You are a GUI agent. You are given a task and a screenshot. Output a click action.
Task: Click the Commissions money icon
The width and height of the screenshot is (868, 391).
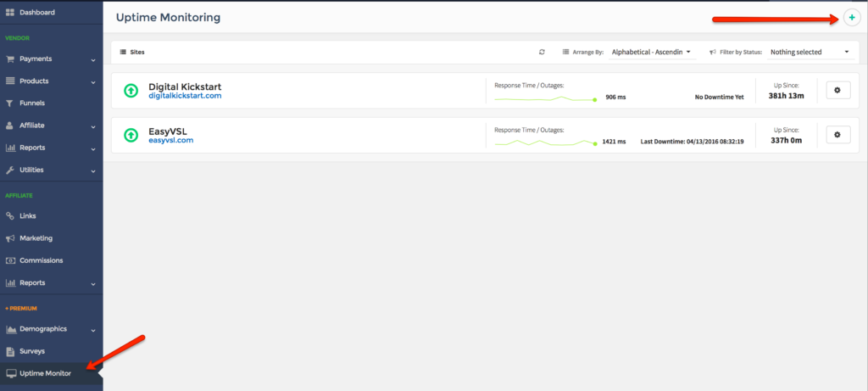10,260
